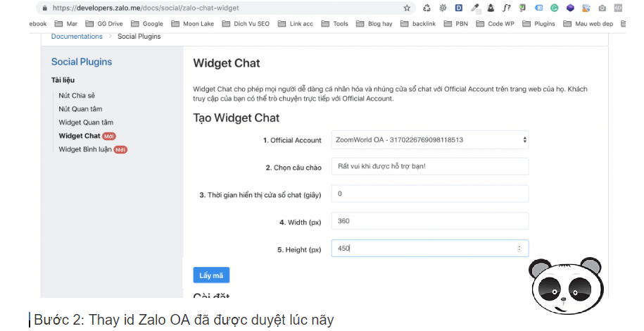Open the Official Account dropdown
Screen dimensions: 644x331
pos(429,140)
